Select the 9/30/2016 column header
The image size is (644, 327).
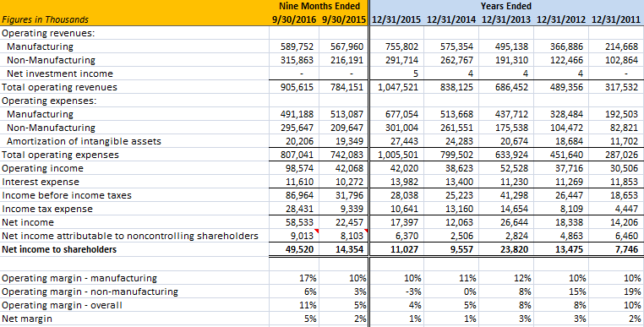(294, 19)
